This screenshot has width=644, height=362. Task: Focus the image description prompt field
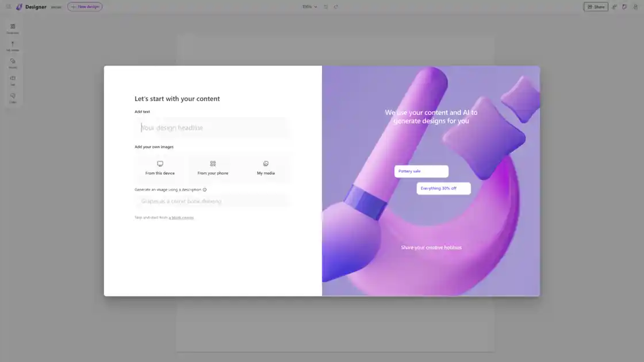click(x=213, y=201)
